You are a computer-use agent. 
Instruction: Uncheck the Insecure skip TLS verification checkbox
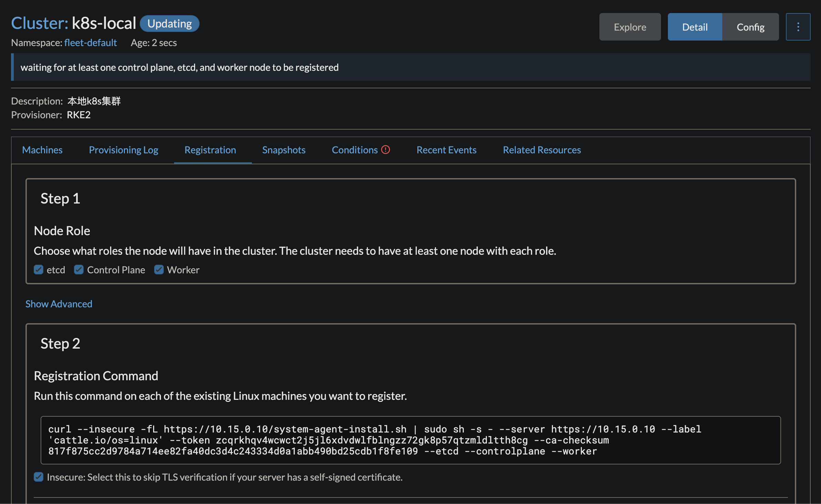pyautogui.click(x=39, y=477)
